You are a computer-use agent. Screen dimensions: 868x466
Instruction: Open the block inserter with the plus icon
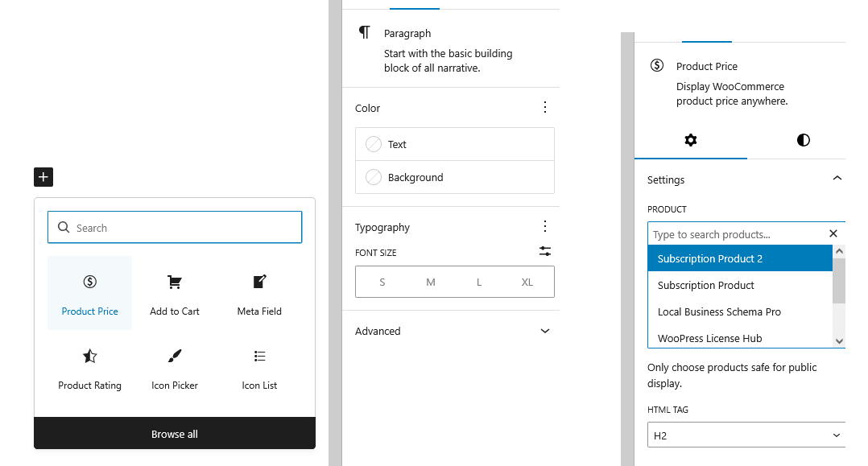pos(43,176)
